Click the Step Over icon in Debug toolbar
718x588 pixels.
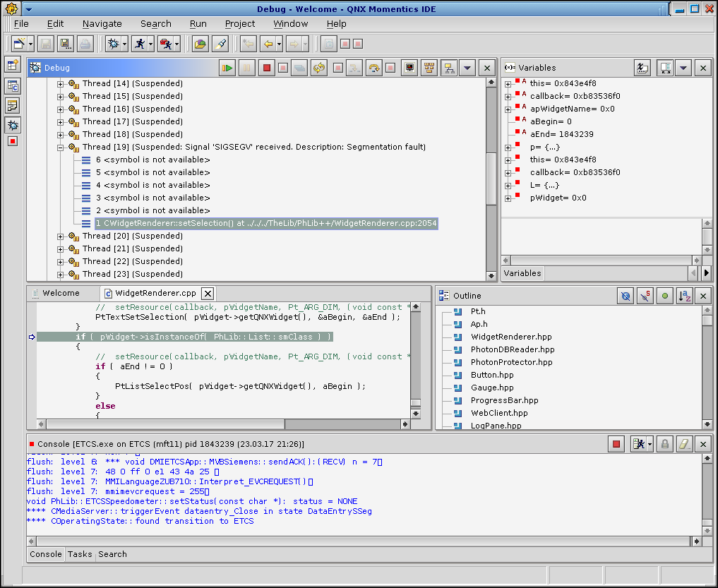[373, 68]
